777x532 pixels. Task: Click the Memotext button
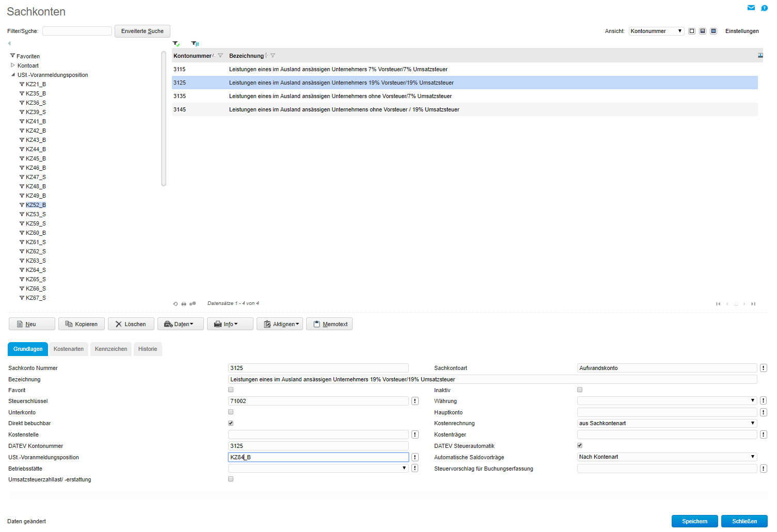click(329, 324)
